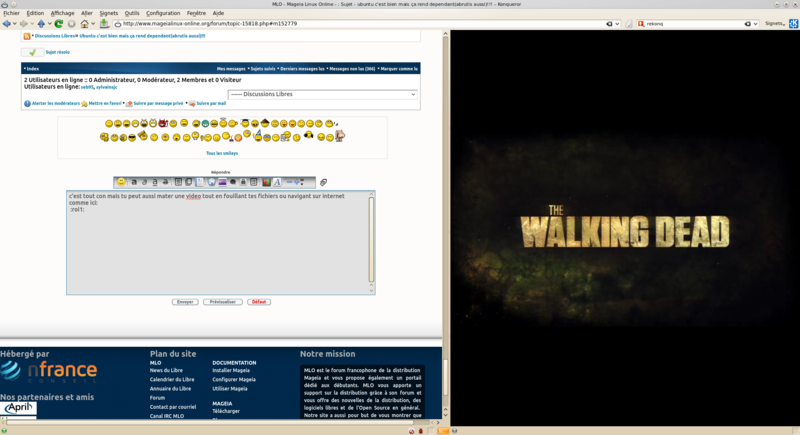The image size is (800, 435).
Task: Click the font style 'A' icon
Action: tap(277, 182)
